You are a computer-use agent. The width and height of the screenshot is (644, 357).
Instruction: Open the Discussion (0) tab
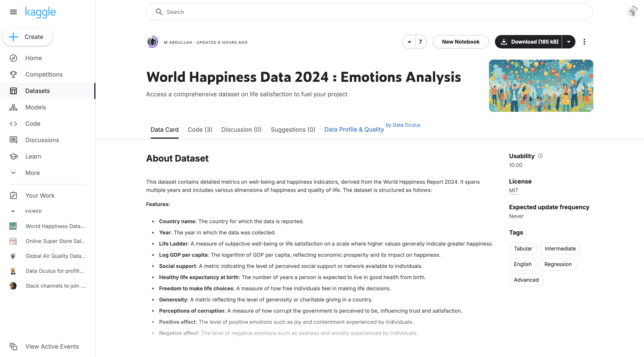(x=241, y=129)
